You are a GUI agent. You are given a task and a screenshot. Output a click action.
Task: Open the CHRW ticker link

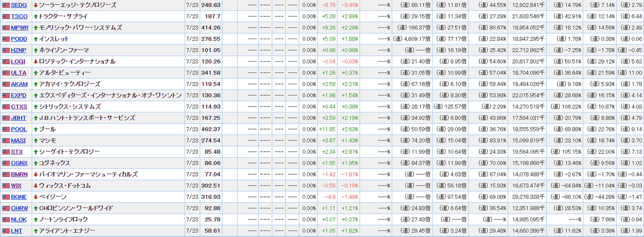19,208
